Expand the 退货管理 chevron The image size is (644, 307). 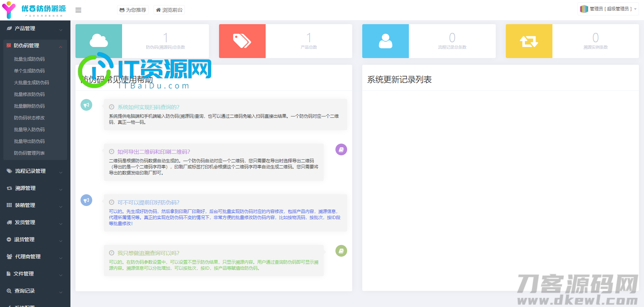(61, 241)
